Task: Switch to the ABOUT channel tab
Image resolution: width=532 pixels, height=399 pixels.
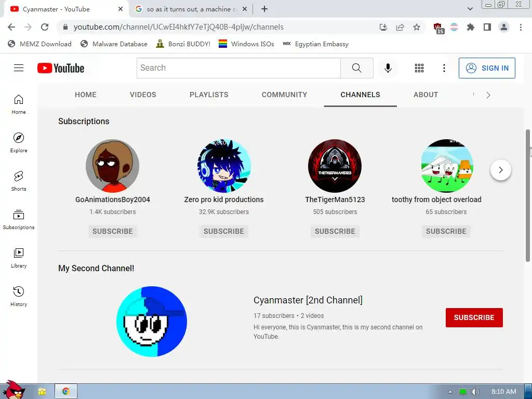Action: click(425, 95)
